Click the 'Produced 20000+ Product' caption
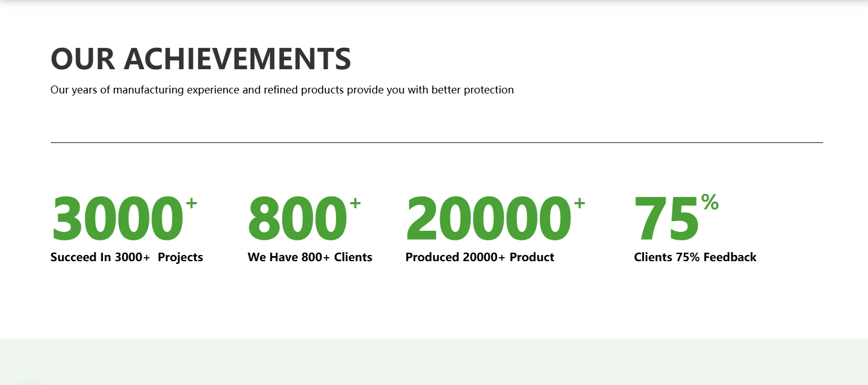Image resolution: width=868 pixels, height=385 pixels. (480, 257)
